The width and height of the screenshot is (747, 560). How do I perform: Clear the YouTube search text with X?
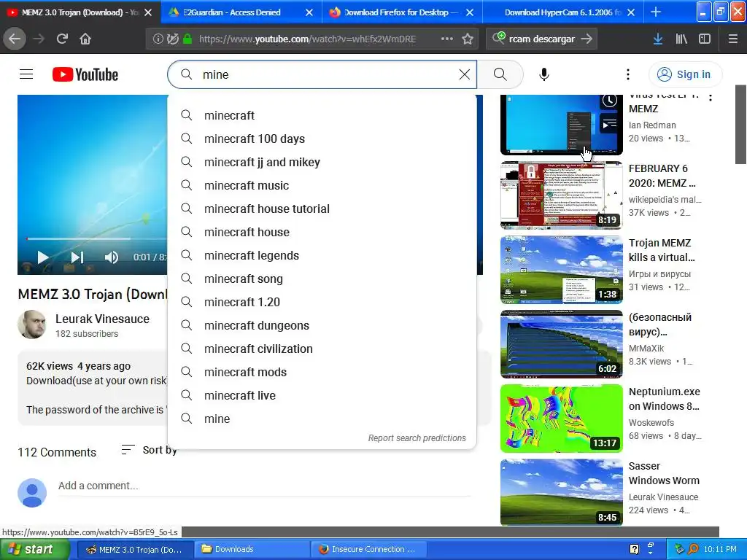465,74
